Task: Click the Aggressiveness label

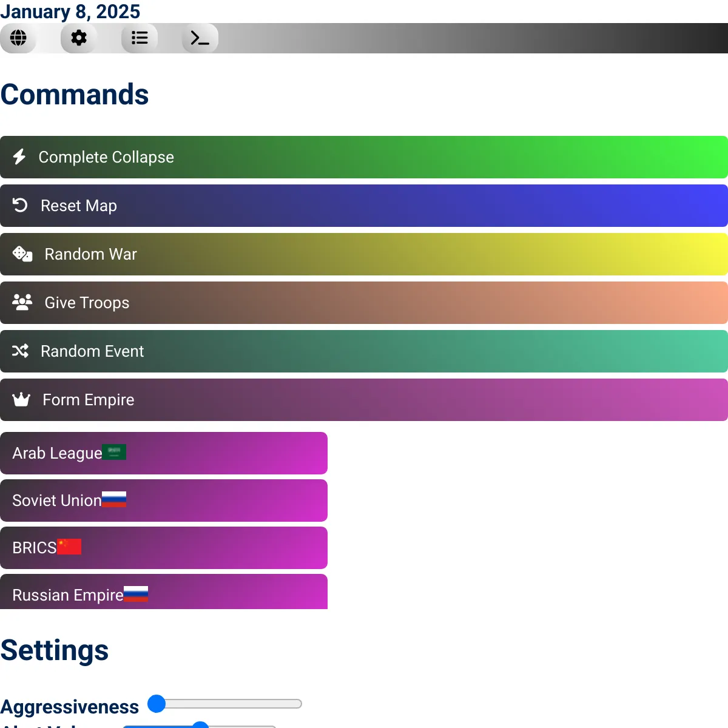Action: pyautogui.click(x=70, y=707)
